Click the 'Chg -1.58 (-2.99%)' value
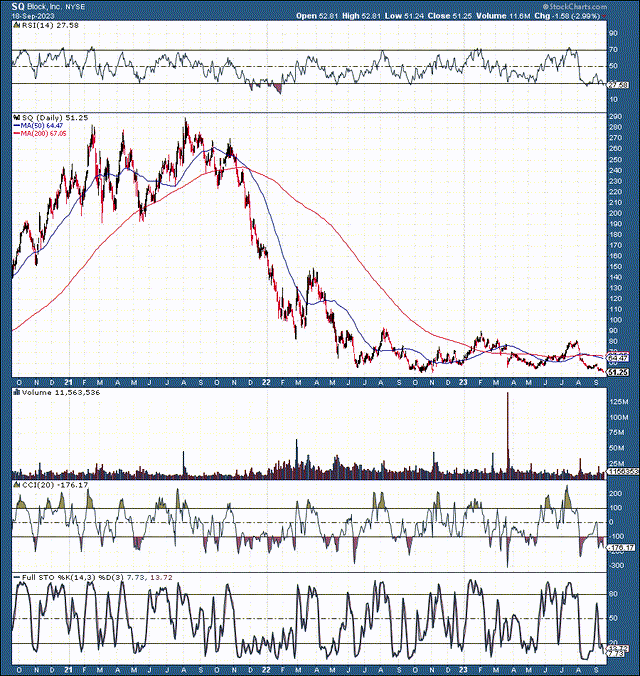Screen dimensions: 640x676 pos(567,16)
